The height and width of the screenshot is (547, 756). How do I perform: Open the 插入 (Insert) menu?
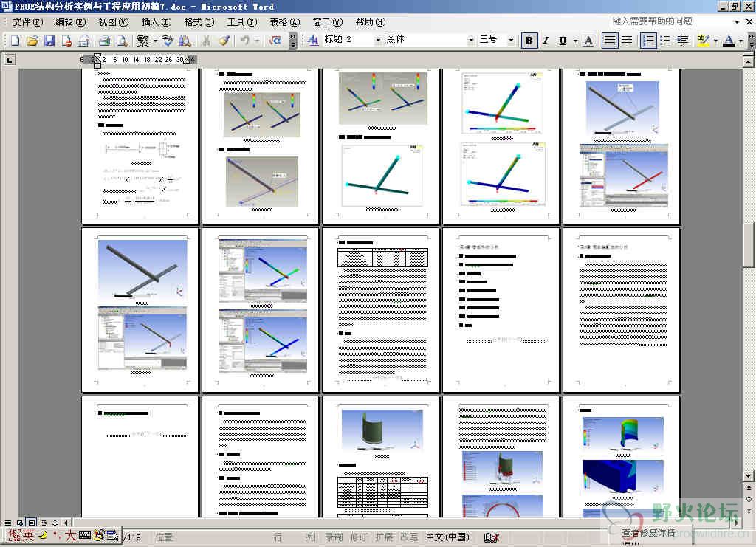[x=156, y=22]
